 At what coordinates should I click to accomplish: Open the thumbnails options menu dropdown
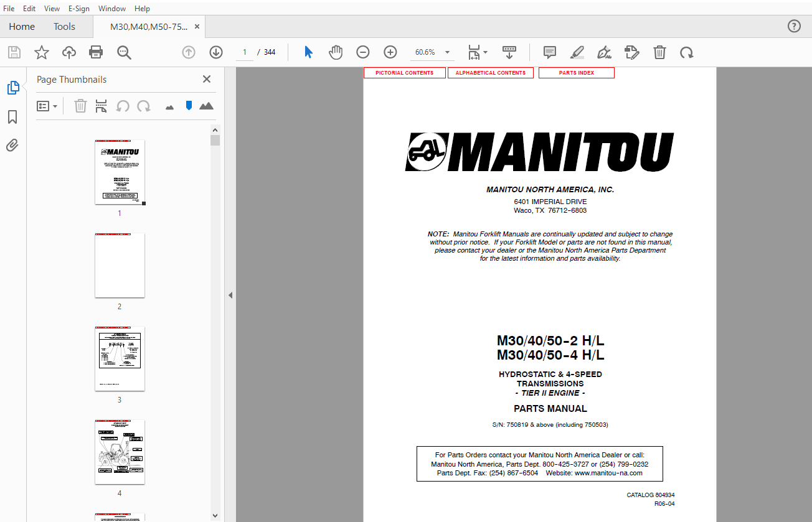[47, 106]
